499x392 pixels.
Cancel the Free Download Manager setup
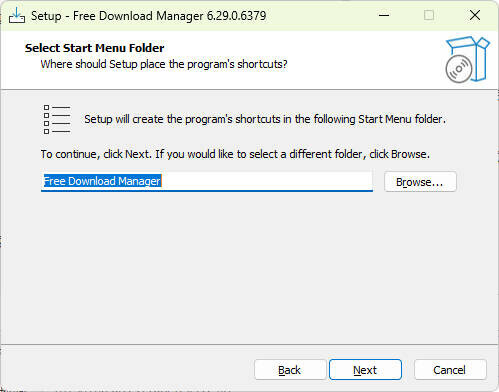tap(450, 370)
